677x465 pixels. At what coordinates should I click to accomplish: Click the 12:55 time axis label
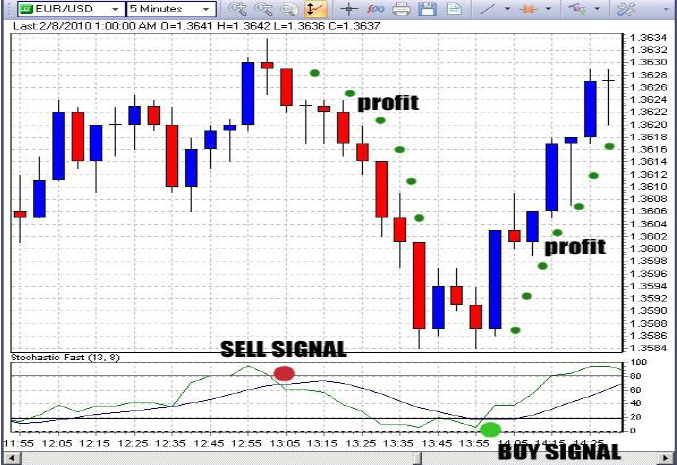click(x=246, y=443)
